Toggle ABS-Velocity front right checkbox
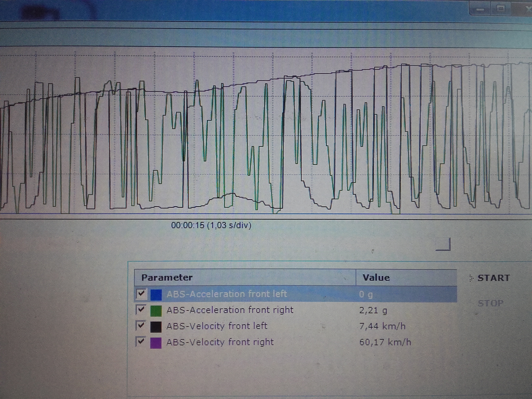Screen dimensions: 532x399 [x=141, y=342]
